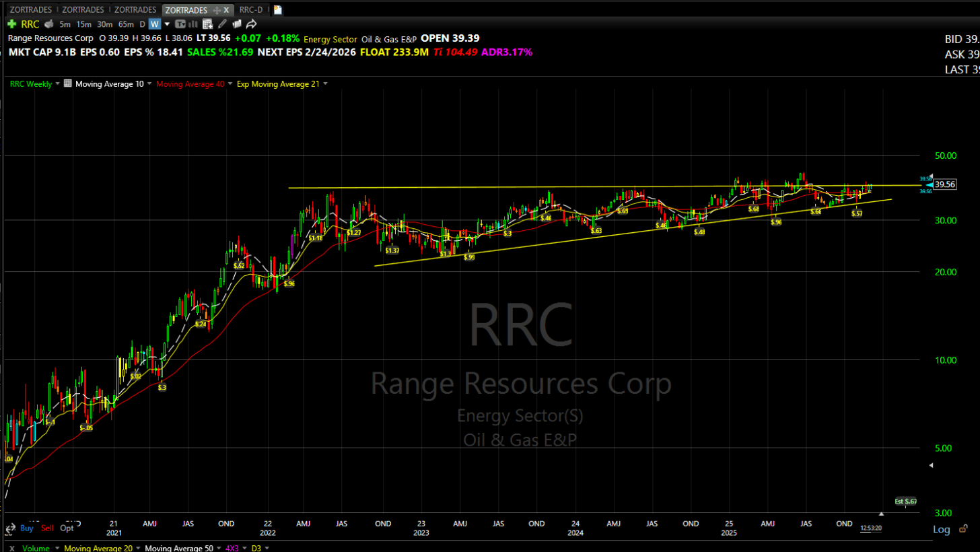Open the Moving Average 50 dropdown
The image size is (980, 552).
click(217, 549)
